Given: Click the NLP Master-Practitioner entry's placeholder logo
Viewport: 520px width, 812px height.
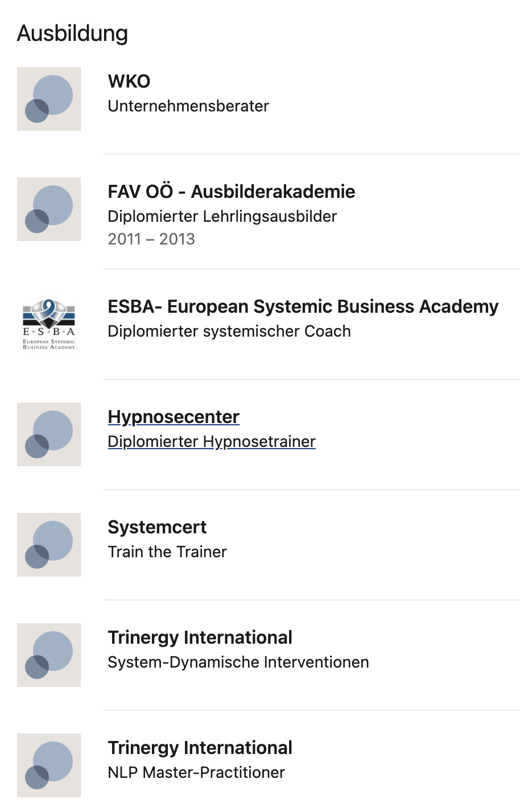Looking at the screenshot, I should (49, 765).
